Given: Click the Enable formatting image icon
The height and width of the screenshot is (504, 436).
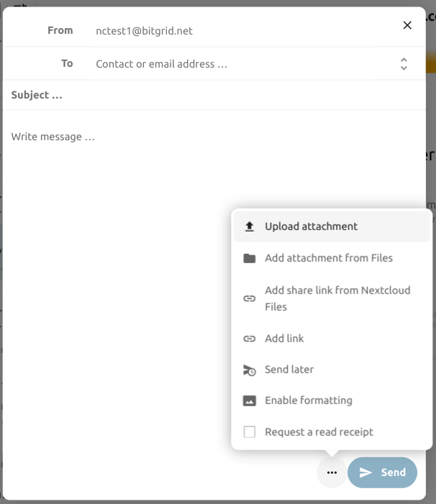Looking at the screenshot, I should (250, 400).
